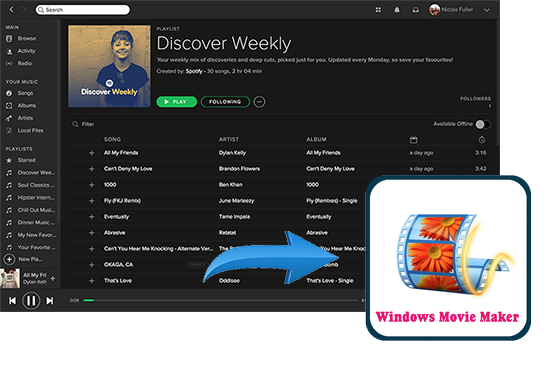Click the Search field
This screenshot has width=558, height=366.
tap(83, 10)
